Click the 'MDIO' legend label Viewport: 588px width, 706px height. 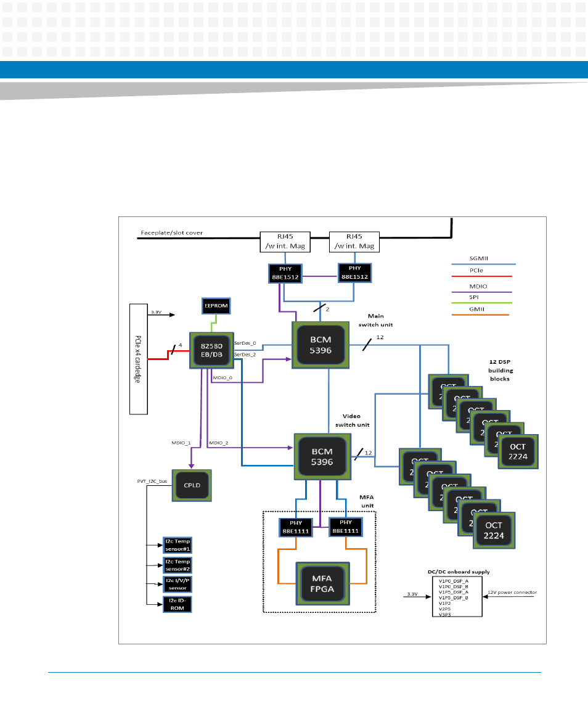[x=478, y=286]
